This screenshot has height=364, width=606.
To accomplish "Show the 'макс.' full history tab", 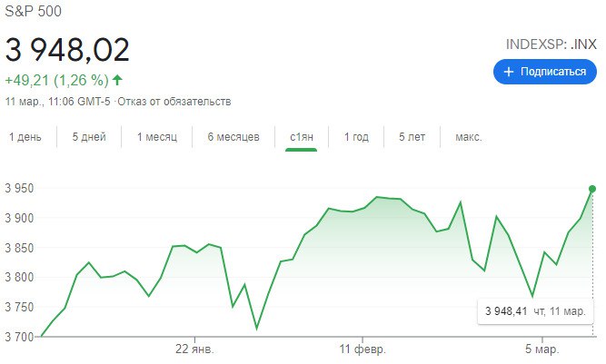I will (469, 137).
